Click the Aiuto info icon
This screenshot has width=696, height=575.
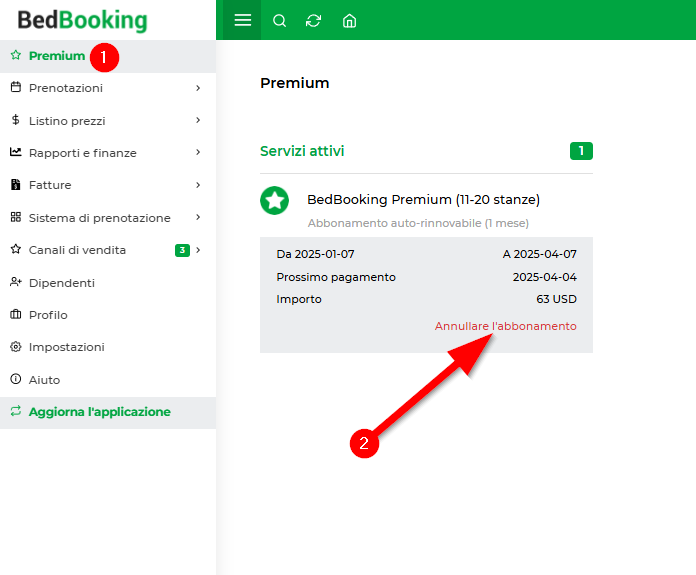(16, 379)
